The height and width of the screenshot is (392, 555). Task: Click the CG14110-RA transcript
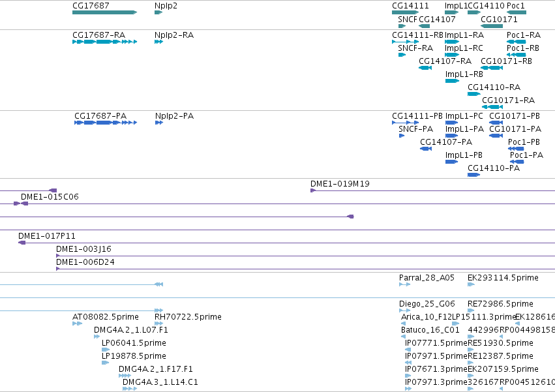474,94
